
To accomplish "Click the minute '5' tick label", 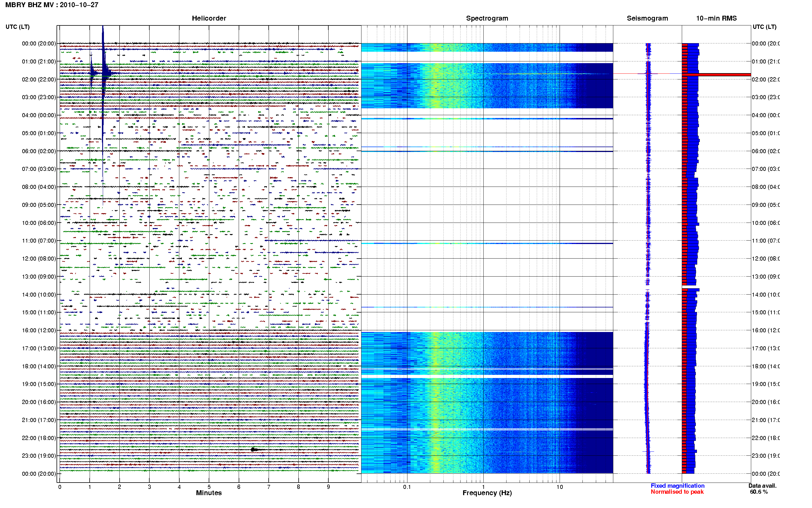I will [209, 487].
